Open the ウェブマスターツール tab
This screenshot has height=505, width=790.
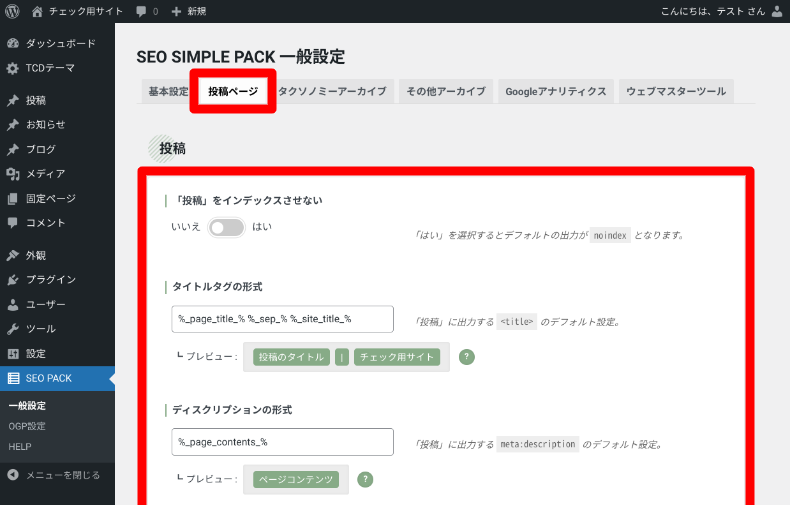pos(676,91)
